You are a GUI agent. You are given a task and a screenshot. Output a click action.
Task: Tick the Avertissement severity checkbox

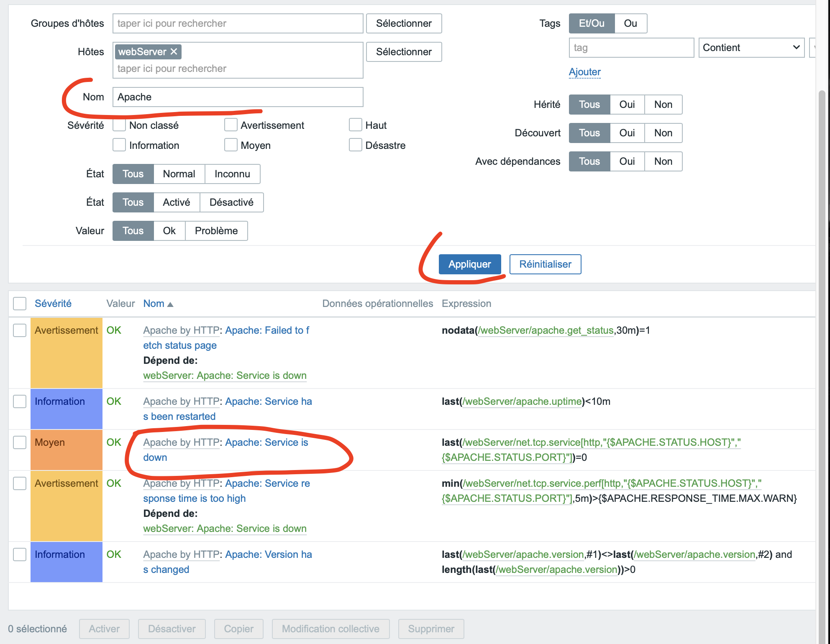(231, 125)
